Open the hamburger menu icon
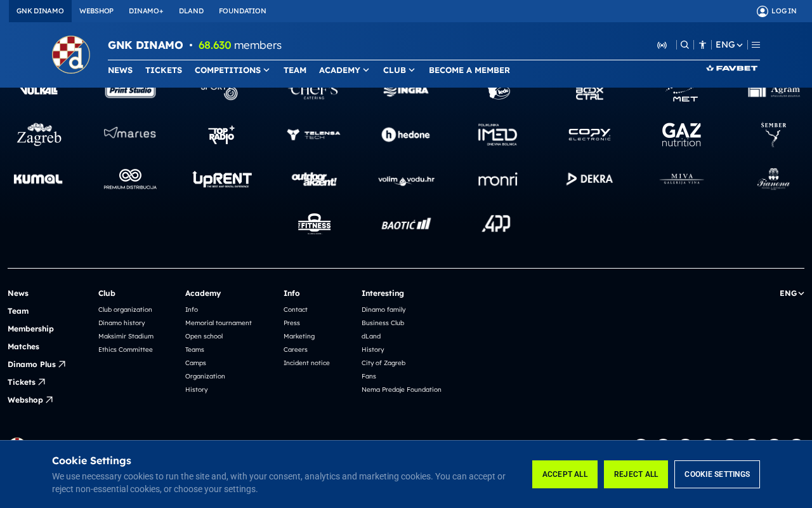The image size is (812, 508). point(756,45)
